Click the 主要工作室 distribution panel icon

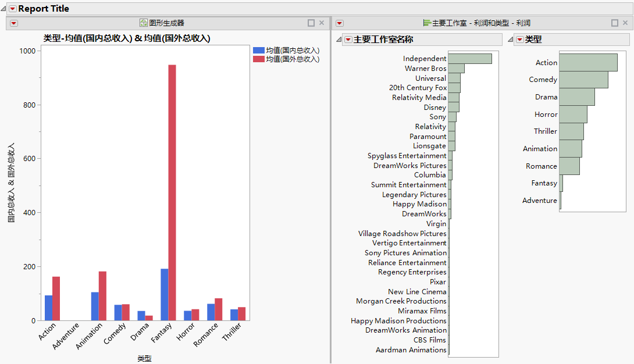point(427,23)
